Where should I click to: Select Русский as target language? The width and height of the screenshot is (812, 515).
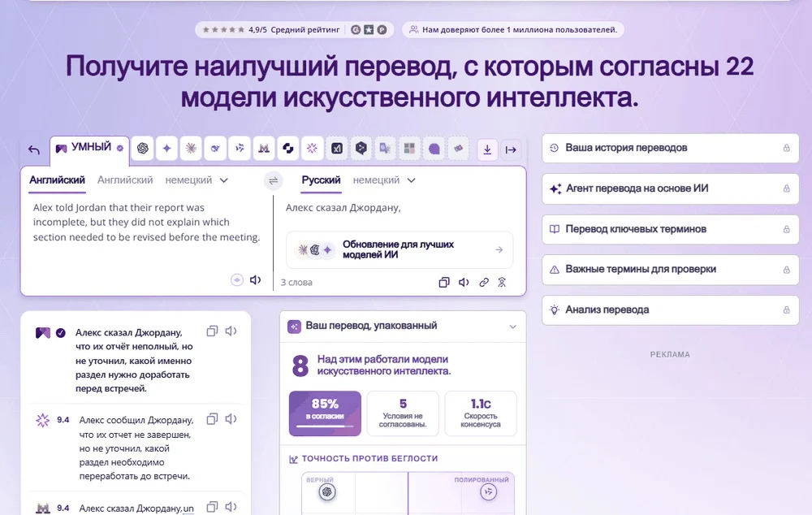(x=321, y=180)
